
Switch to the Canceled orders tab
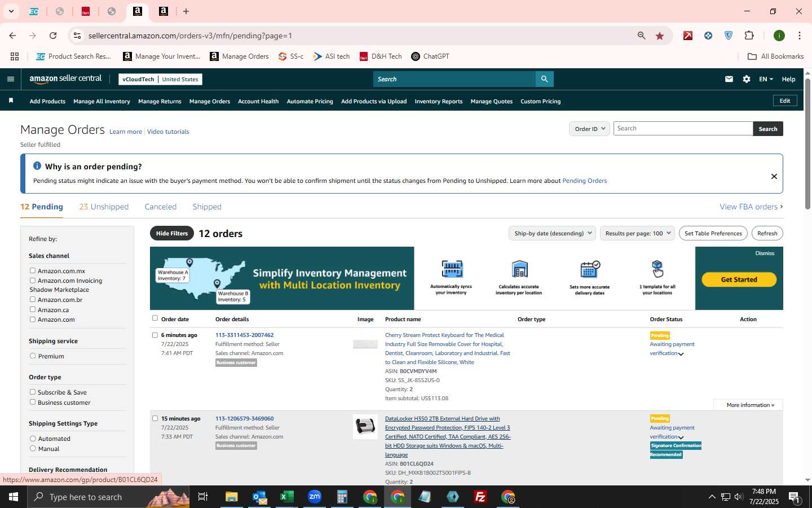click(161, 207)
